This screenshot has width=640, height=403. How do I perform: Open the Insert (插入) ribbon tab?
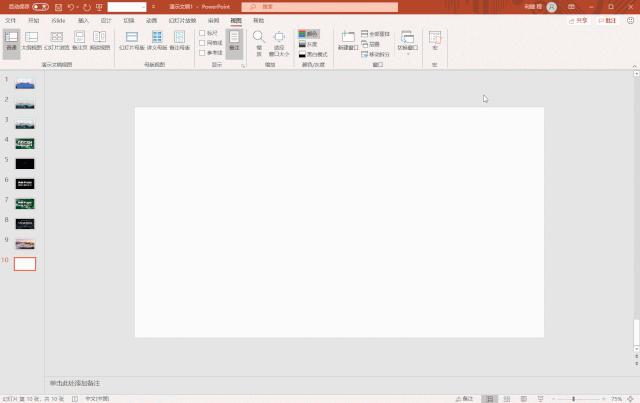pos(83,20)
